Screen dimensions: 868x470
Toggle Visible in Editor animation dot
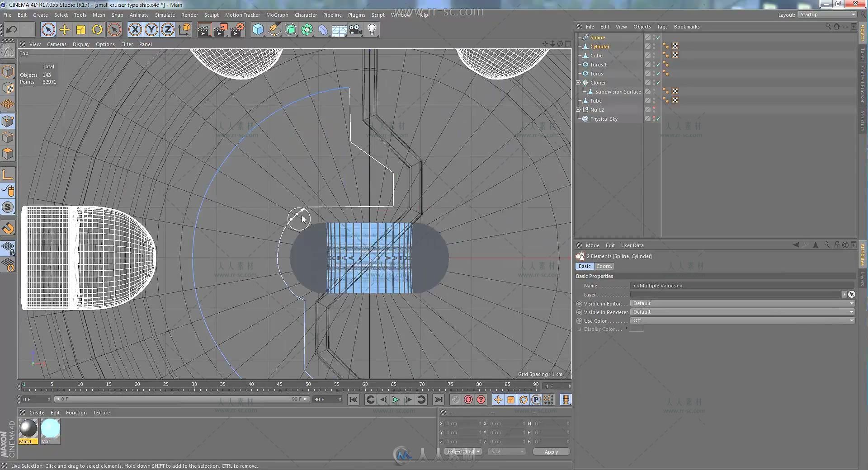579,304
